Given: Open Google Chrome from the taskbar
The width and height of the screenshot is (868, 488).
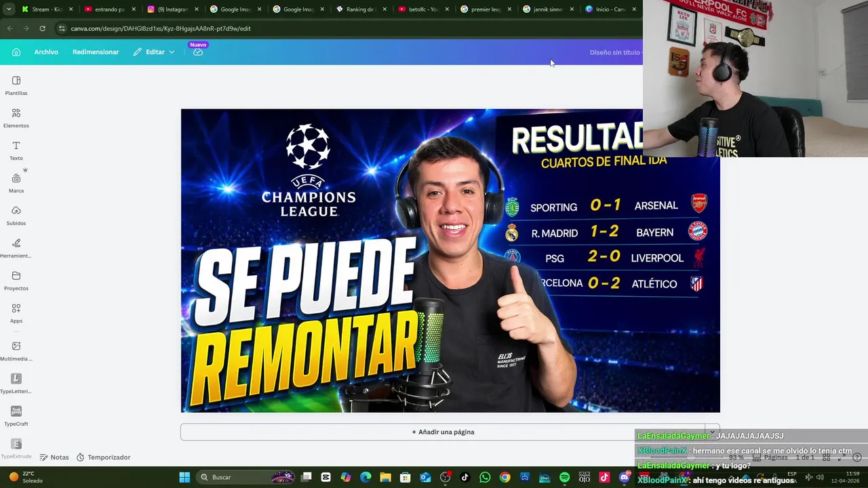Looking at the screenshot, I should tap(505, 477).
